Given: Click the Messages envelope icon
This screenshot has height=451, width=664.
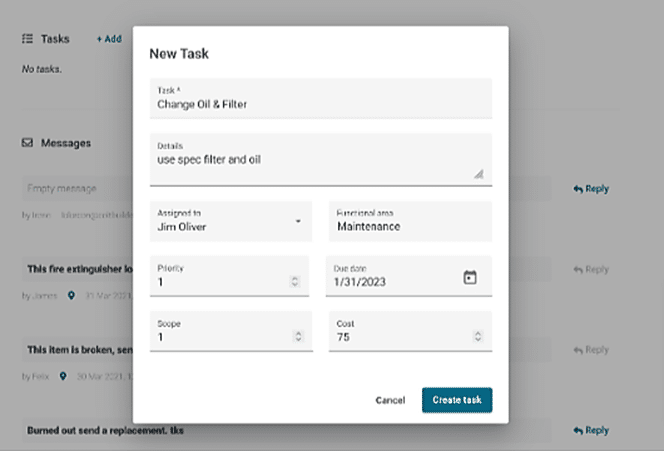Looking at the screenshot, I should 27,143.
